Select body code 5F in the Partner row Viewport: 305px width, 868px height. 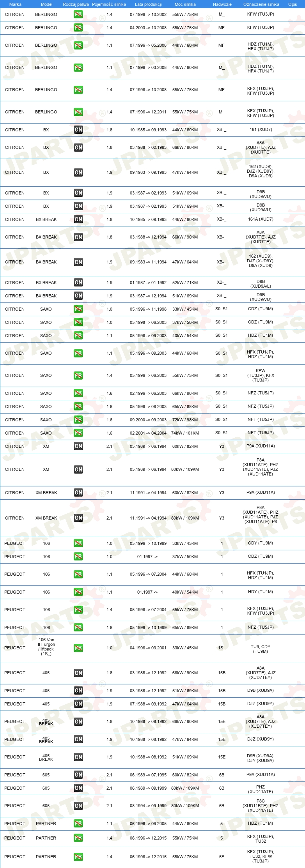pyautogui.click(x=222, y=857)
